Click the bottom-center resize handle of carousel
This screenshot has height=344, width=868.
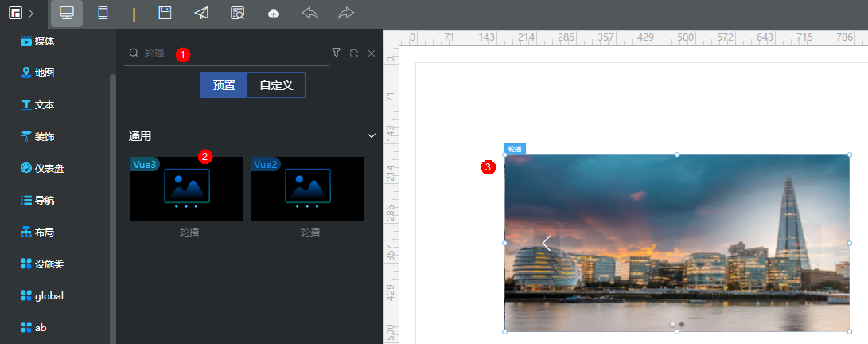(x=677, y=332)
